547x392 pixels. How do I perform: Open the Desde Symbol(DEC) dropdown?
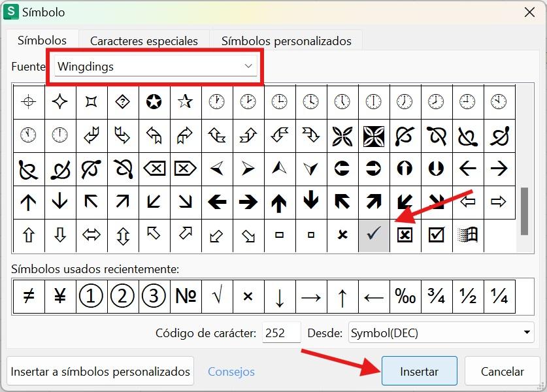(441, 333)
